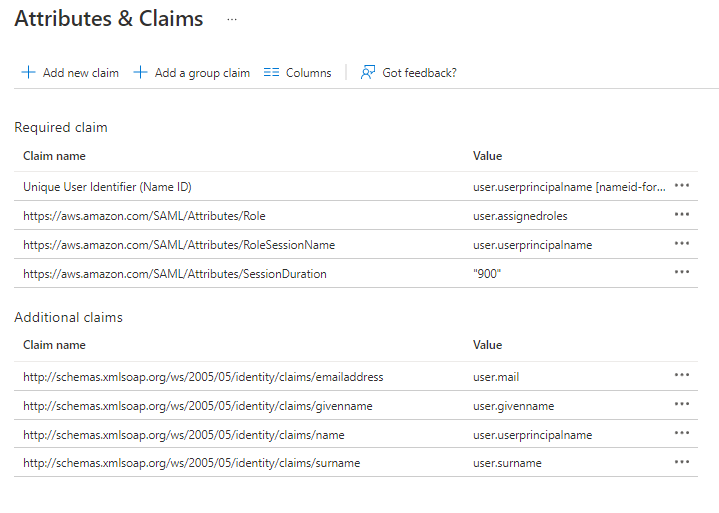Open the ellipsis menu for the givenname claim
Viewport: 719px width, 513px height.
coord(682,405)
